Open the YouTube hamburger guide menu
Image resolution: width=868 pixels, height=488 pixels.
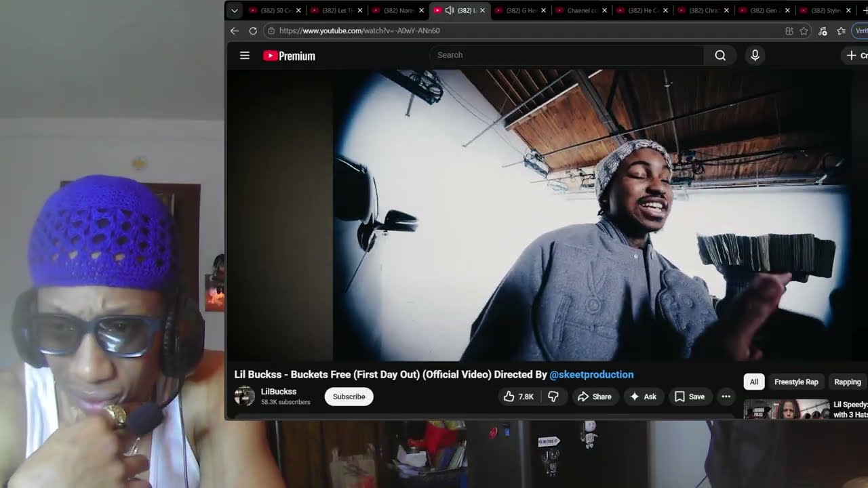click(x=245, y=56)
